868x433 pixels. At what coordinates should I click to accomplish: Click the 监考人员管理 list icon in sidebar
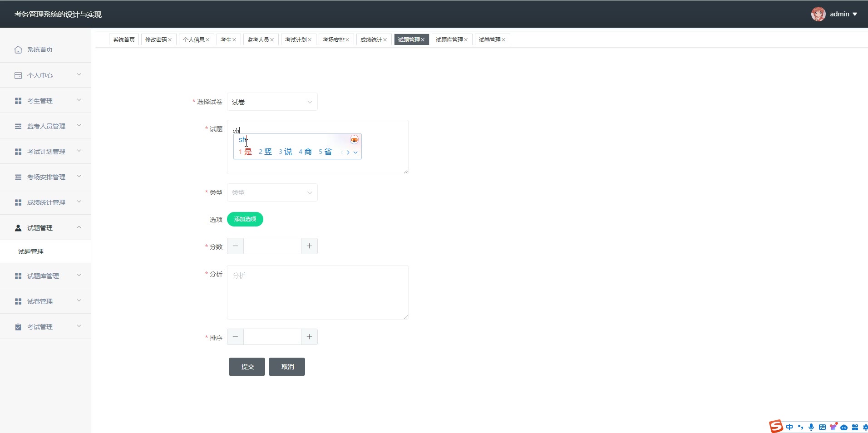coord(18,126)
